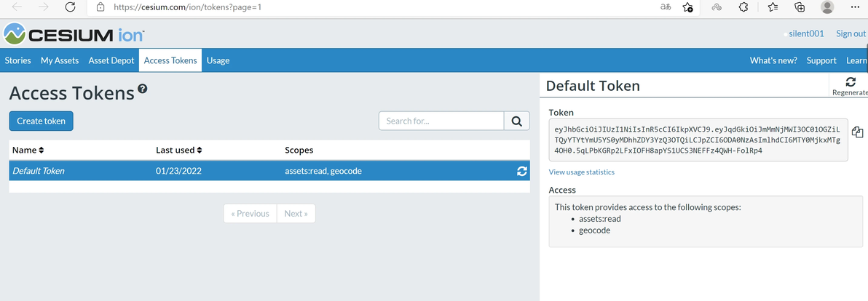This screenshot has height=301, width=868.
Task: Click the search magnifier button
Action: click(516, 121)
